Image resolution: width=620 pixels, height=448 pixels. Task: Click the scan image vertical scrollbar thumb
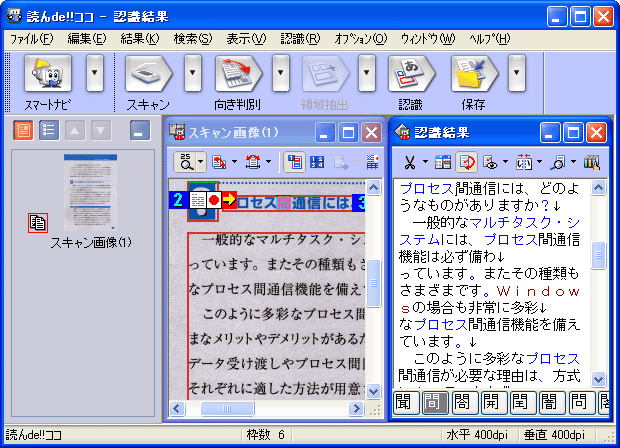(x=373, y=283)
